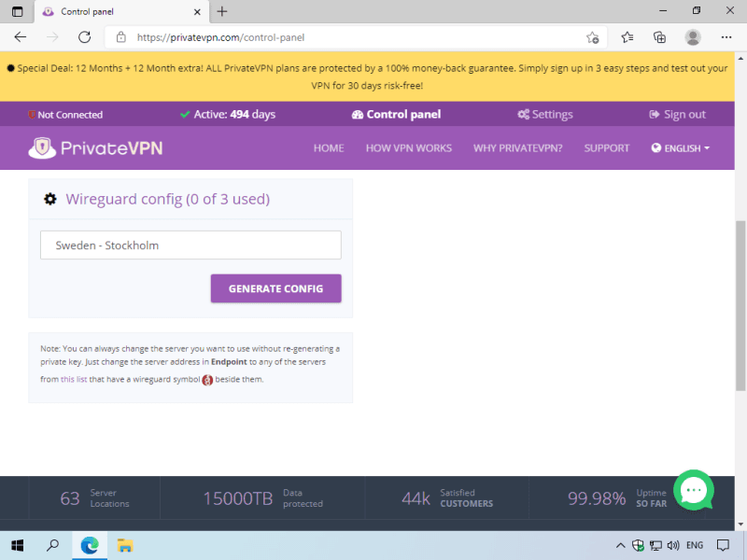Open the browser Collections icon
747x560 pixels.
tap(659, 37)
